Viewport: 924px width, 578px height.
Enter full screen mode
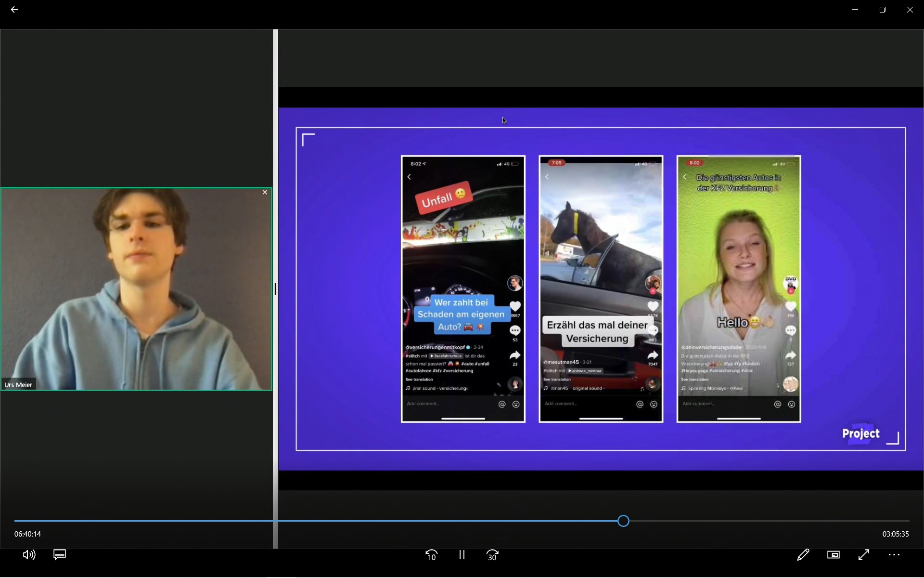(864, 555)
